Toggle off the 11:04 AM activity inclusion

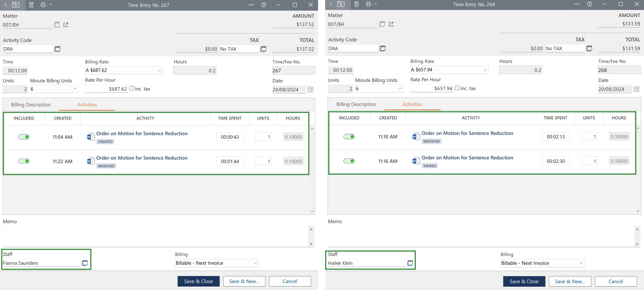click(x=24, y=137)
